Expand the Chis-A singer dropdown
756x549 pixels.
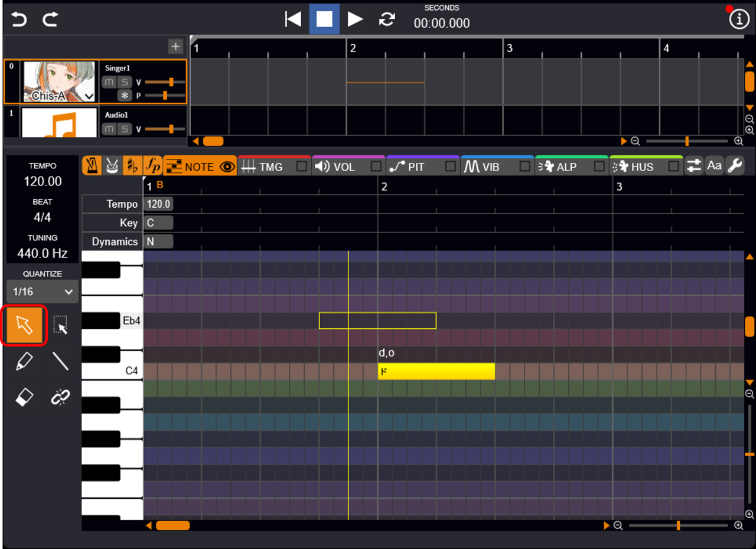(x=89, y=96)
